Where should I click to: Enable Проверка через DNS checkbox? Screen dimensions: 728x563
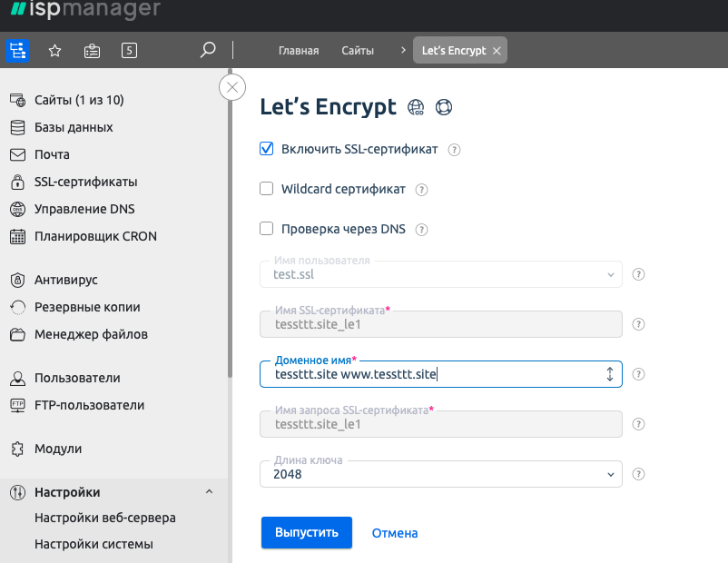pos(267,229)
